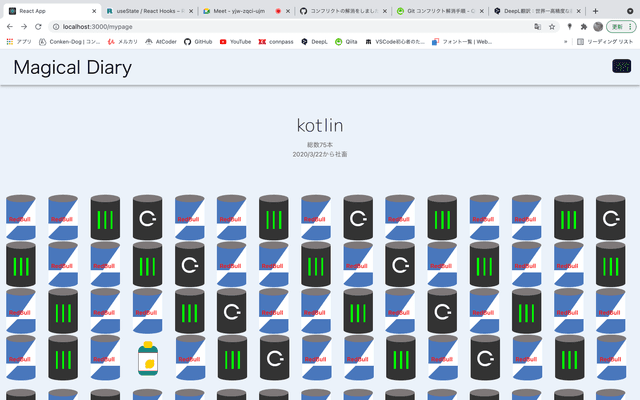Open the リーディング リスト reading list

click(x=605, y=42)
